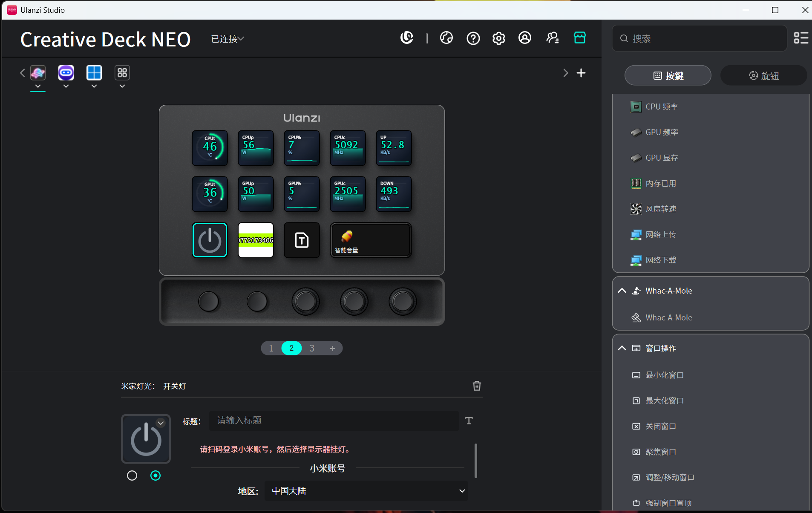Image resolution: width=812 pixels, height=513 pixels.
Task: Select the power button key on the deck
Action: (x=210, y=240)
